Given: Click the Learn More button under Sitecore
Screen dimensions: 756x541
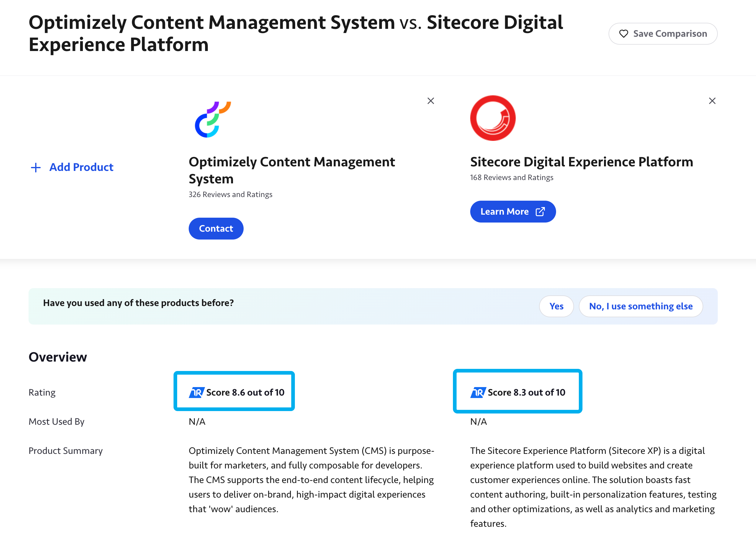Looking at the screenshot, I should 513,212.
